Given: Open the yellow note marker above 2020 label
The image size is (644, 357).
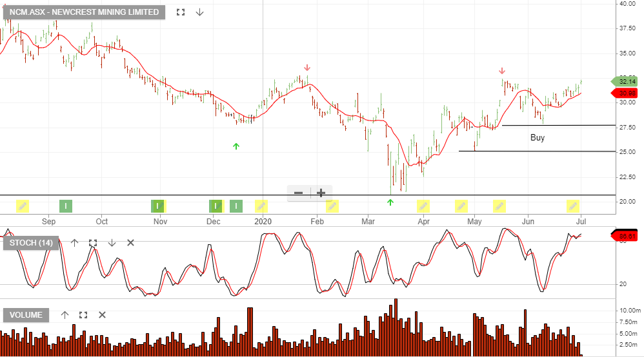Looking at the screenshot, I should tap(261, 206).
